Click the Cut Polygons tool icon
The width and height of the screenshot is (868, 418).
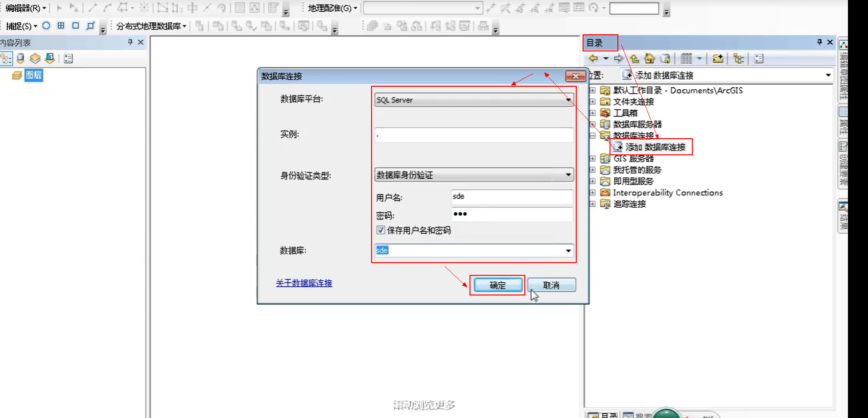coord(192,8)
